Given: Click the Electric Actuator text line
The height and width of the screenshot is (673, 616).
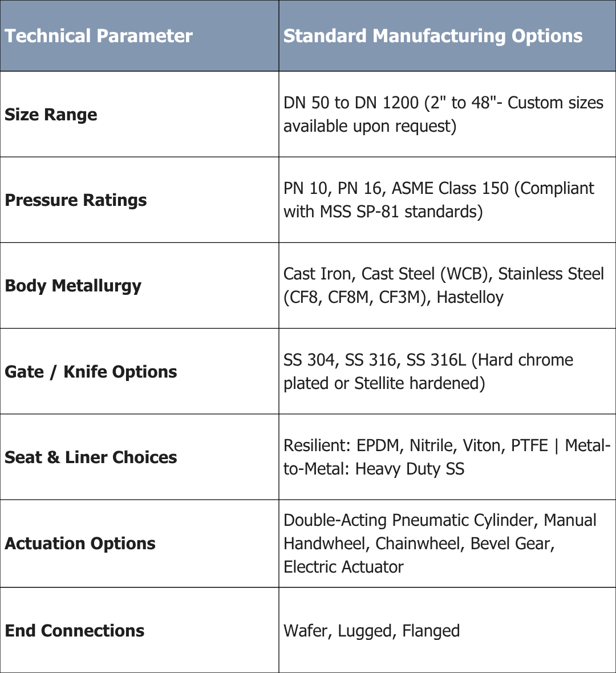Looking at the screenshot, I should (343, 567).
